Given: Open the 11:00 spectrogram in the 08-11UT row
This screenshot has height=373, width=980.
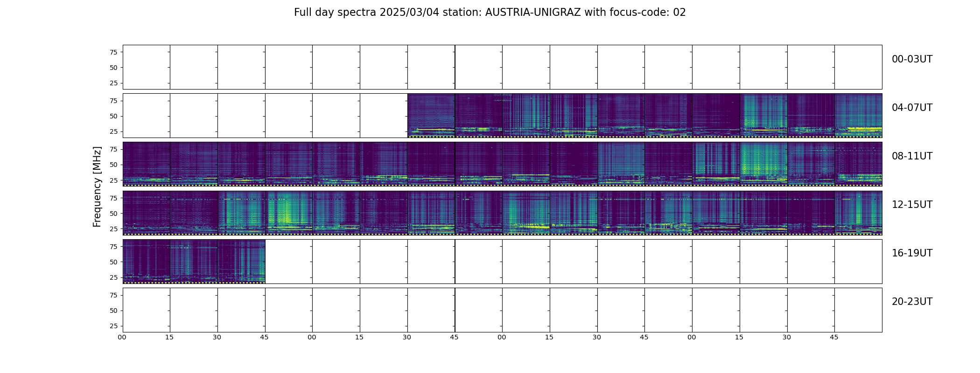Looking at the screenshot, I should pos(716,164).
